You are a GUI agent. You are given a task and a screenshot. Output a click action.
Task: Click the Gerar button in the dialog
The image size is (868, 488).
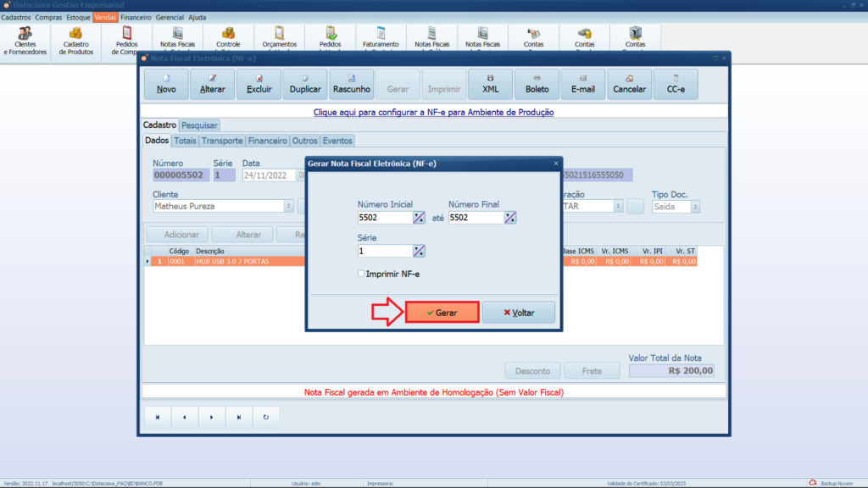(442, 313)
